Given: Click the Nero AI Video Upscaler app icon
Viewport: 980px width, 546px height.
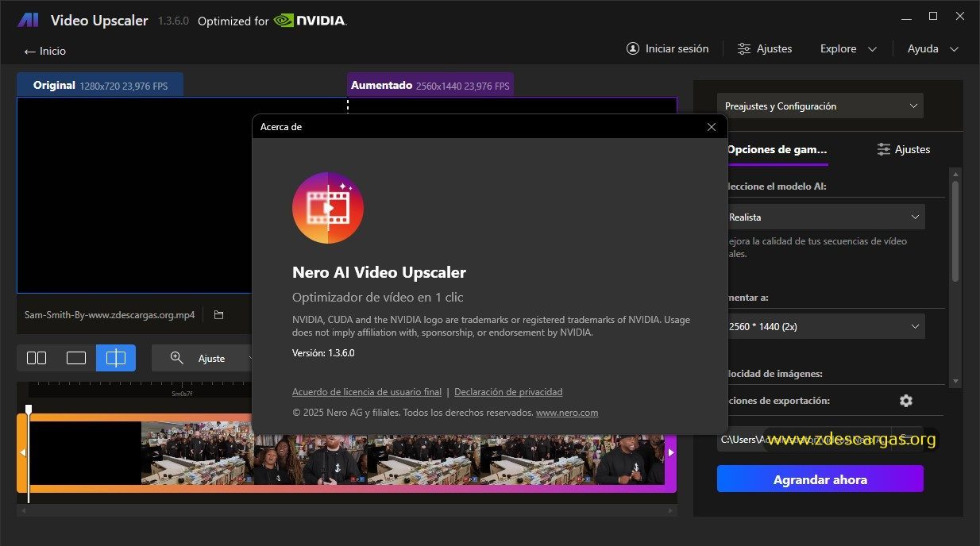Looking at the screenshot, I should [328, 208].
